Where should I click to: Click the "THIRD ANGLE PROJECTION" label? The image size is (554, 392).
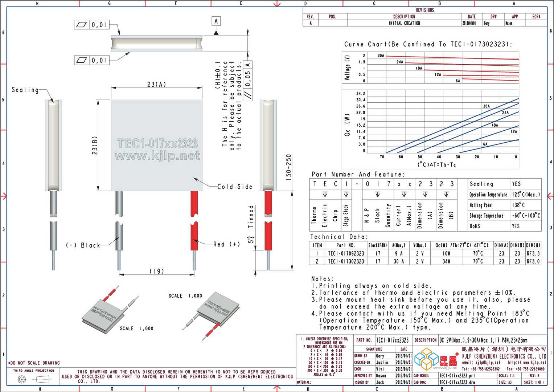34,371
